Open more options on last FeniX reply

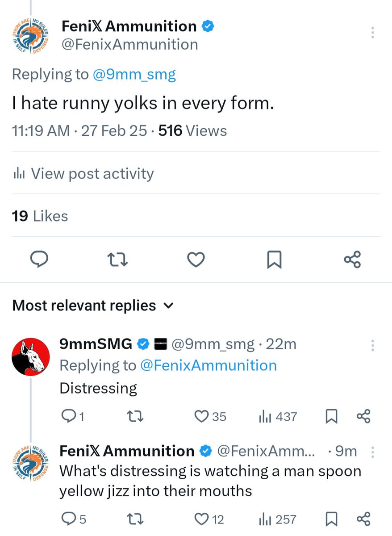pos(373,452)
